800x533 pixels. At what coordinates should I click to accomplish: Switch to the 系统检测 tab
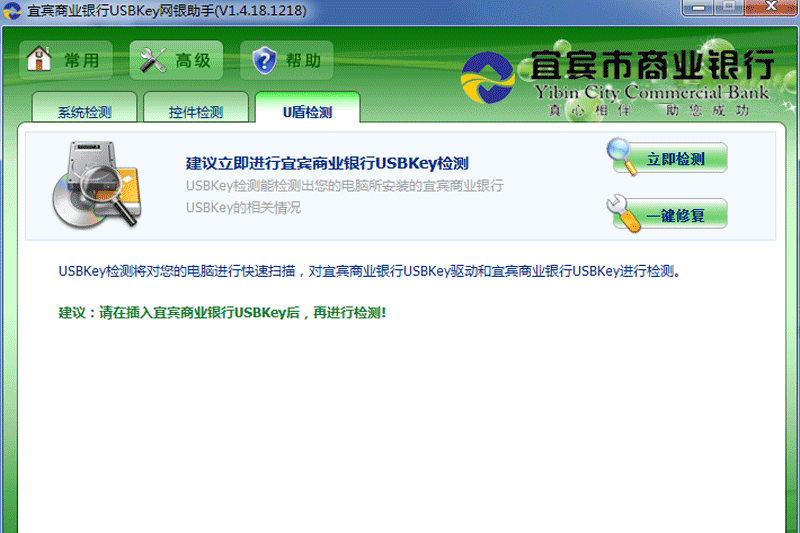(x=84, y=108)
